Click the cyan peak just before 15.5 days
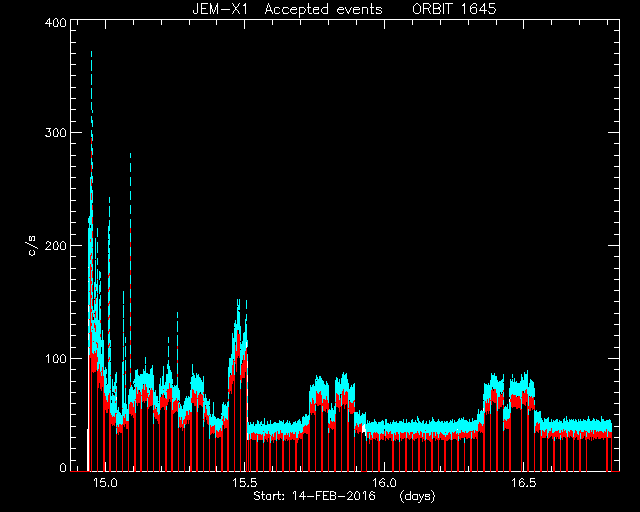The image size is (640, 512). point(238,323)
